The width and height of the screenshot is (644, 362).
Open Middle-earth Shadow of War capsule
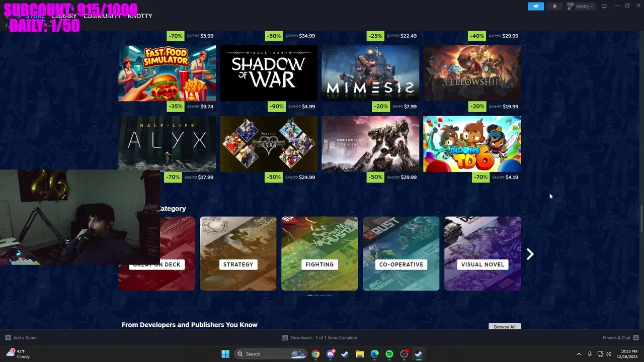(x=269, y=73)
